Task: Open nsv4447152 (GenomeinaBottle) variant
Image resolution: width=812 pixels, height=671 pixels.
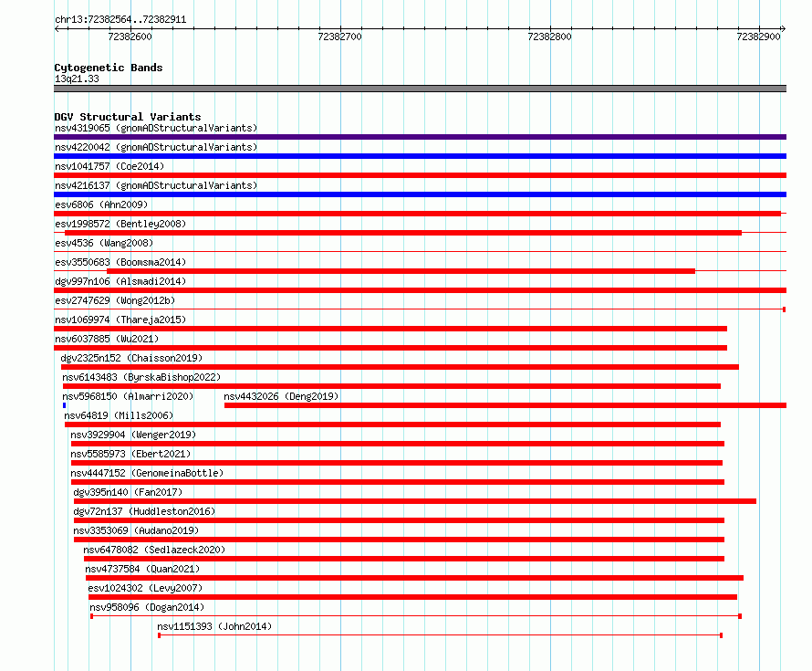Action: point(147,473)
